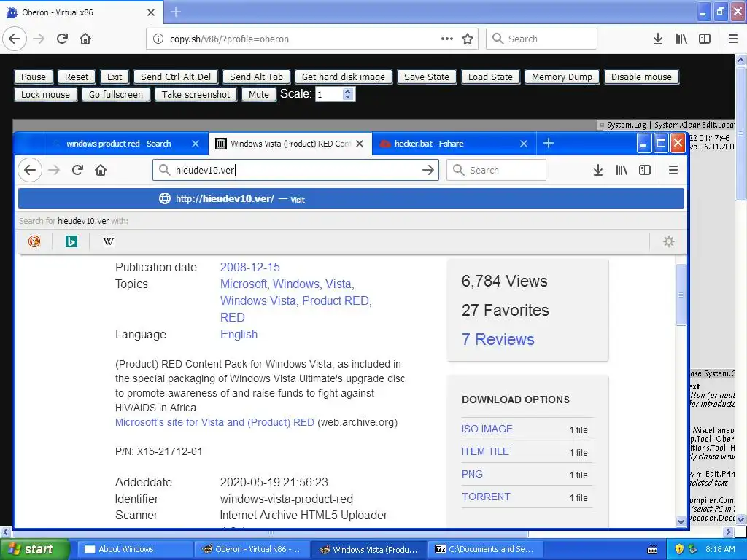Click Get hard disk image button
The height and width of the screenshot is (560, 747).
coord(344,77)
